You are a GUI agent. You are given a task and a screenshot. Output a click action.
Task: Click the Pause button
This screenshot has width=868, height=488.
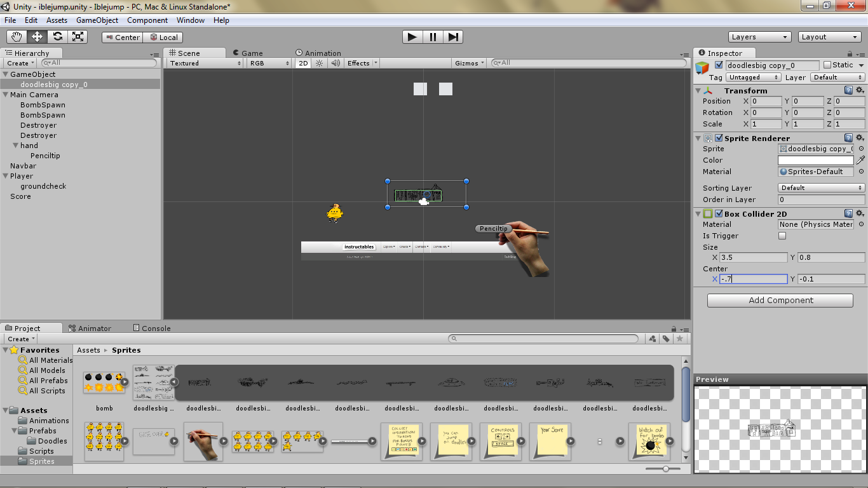[433, 37]
